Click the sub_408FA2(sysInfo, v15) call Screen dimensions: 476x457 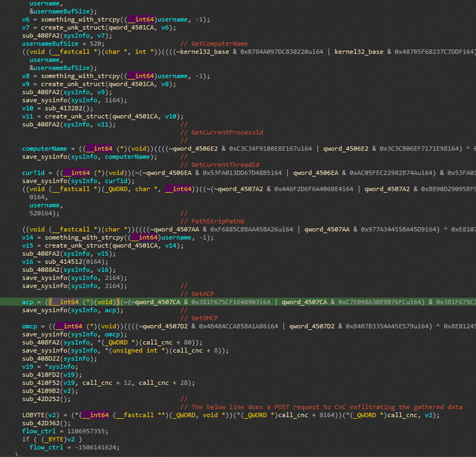point(69,254)
